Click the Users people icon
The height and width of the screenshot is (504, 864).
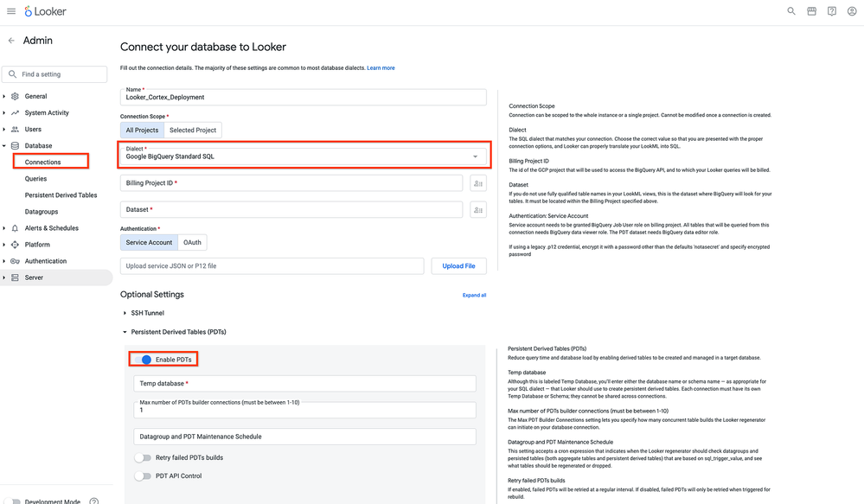point(15,130)
